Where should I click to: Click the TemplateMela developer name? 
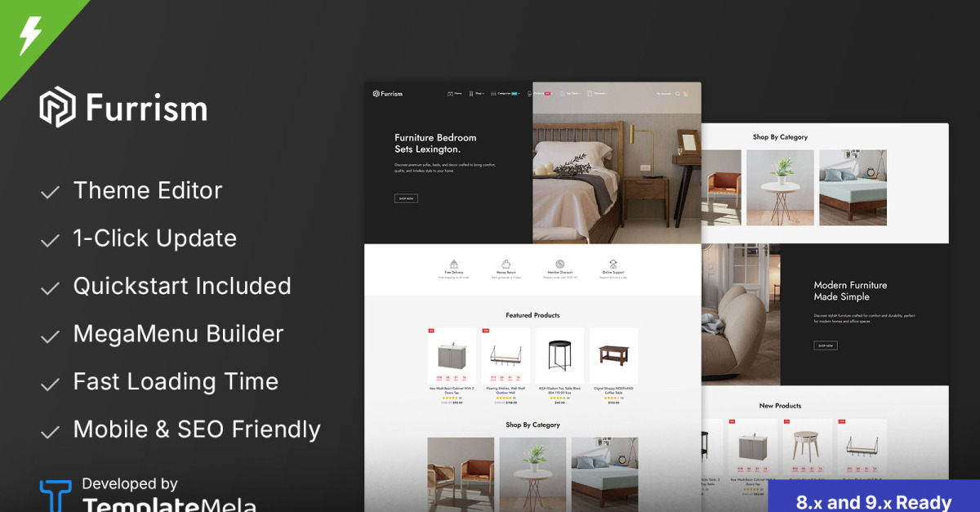pos(169,505)
